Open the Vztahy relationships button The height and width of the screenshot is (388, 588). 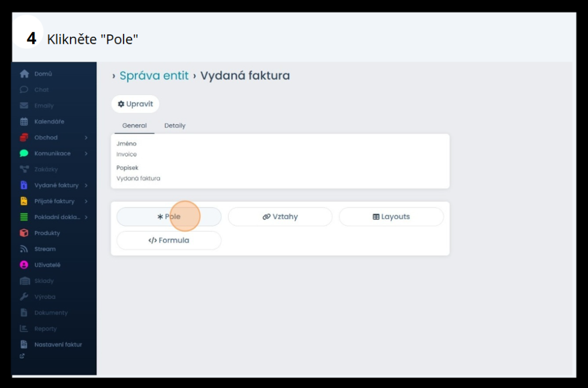pos(280,217)
